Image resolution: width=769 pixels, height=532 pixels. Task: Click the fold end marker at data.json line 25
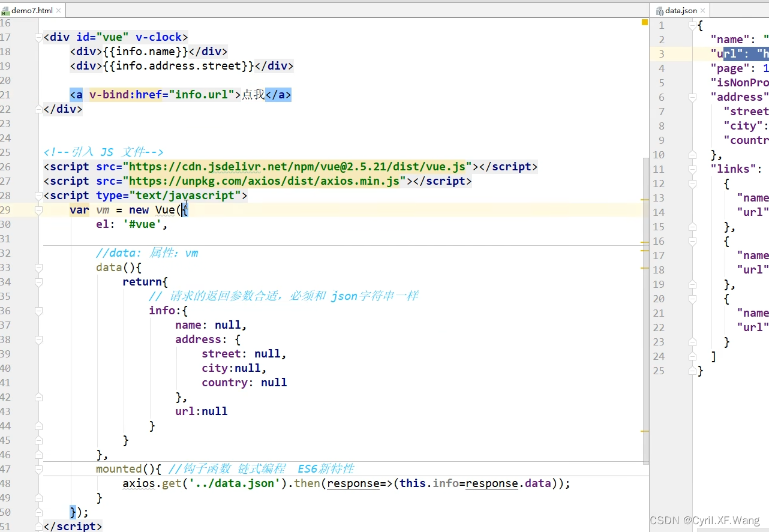pyautogui.click(x=692, y=371)
